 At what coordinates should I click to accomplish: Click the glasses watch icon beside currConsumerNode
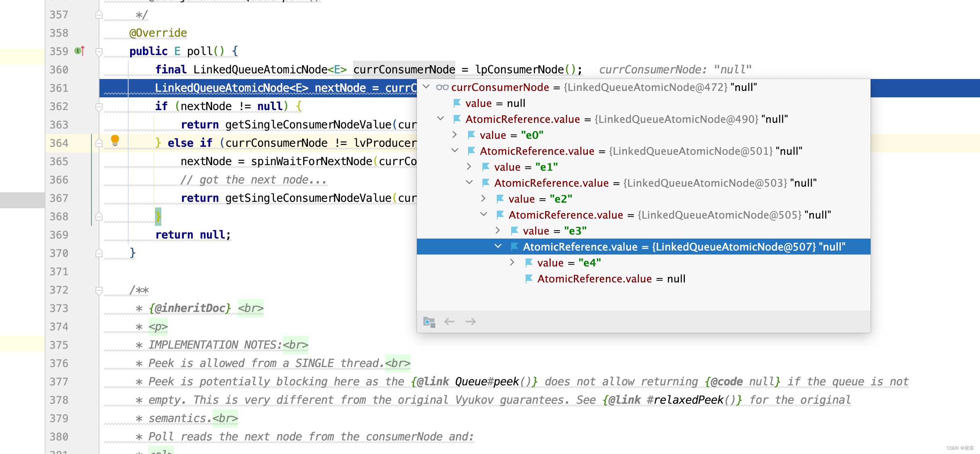point(442,87)
